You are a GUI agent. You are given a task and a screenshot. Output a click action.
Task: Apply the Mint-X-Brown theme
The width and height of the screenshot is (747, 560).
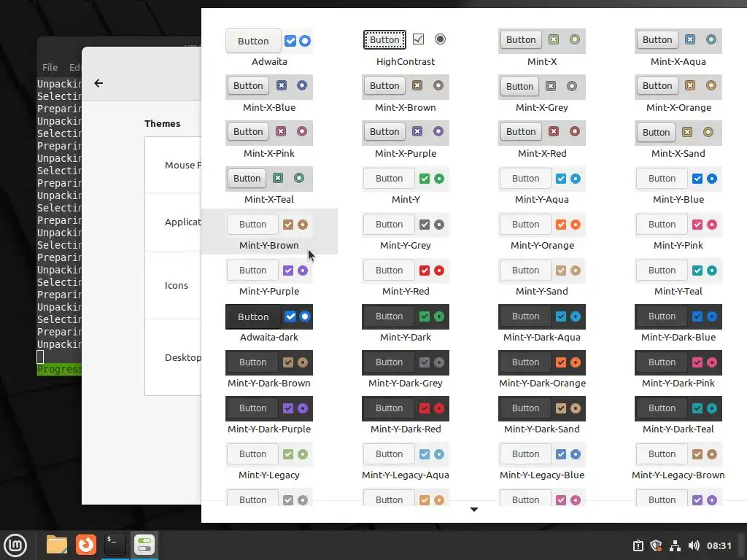click(x=406, y=94)
